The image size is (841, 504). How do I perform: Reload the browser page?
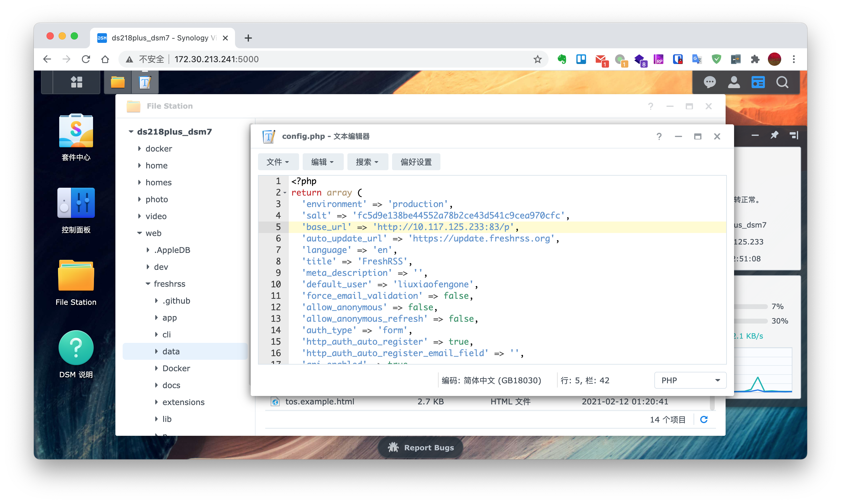click(x=86, y=59)
